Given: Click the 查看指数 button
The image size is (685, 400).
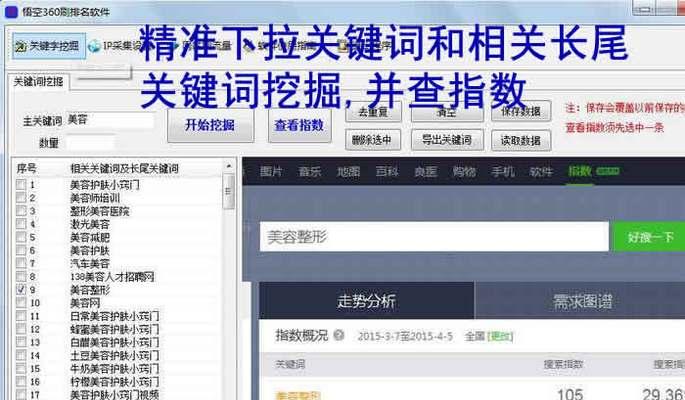Looking at the screenshot, I should (299, 125).
